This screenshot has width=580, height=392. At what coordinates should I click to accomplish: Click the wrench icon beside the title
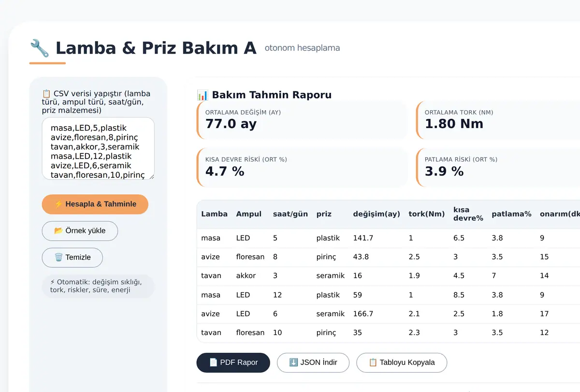[x=40, y=48]
